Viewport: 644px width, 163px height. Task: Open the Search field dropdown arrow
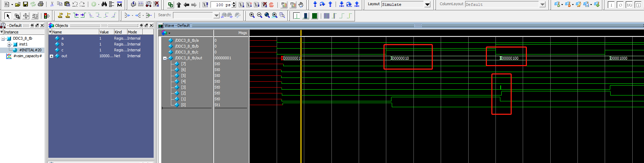(x=216, y=16)
